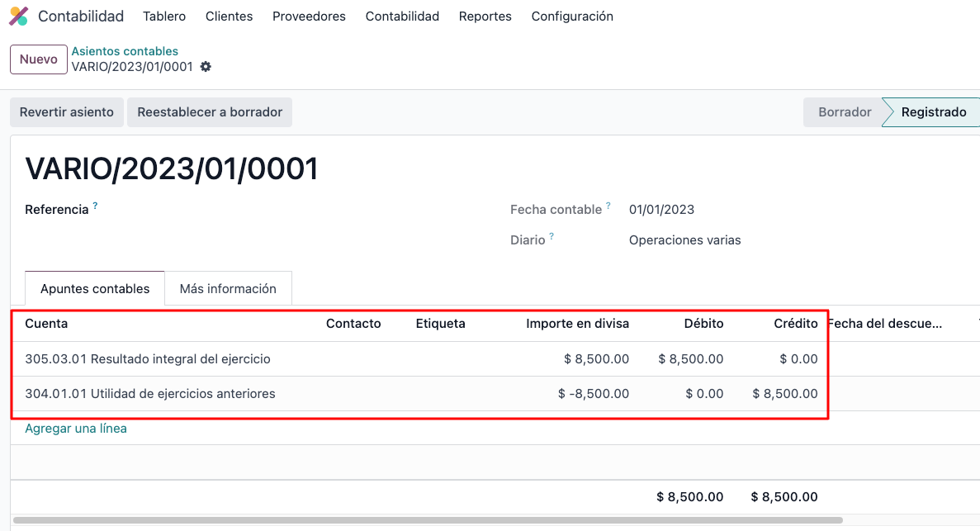Switch to the Más información tab
The height and width of the screenshot is (531, 980).
point(228,289)
